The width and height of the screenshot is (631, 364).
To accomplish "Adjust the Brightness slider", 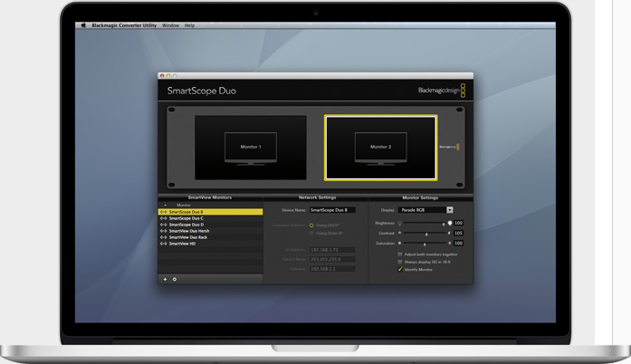I will click(424, 223).
